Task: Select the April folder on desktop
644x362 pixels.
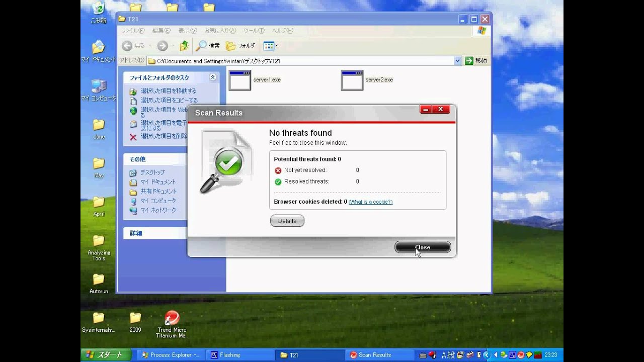Action: click(99, 206)
